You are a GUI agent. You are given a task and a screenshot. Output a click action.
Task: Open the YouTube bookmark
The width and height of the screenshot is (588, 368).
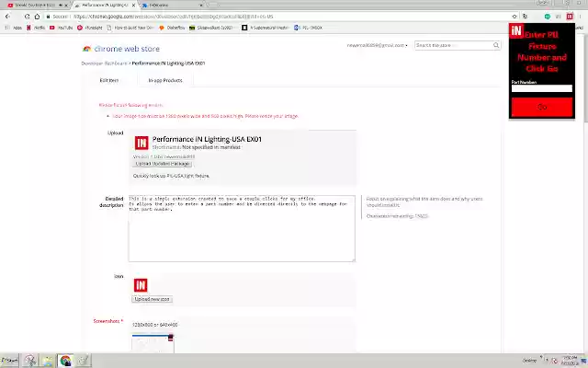pos(62,28)
